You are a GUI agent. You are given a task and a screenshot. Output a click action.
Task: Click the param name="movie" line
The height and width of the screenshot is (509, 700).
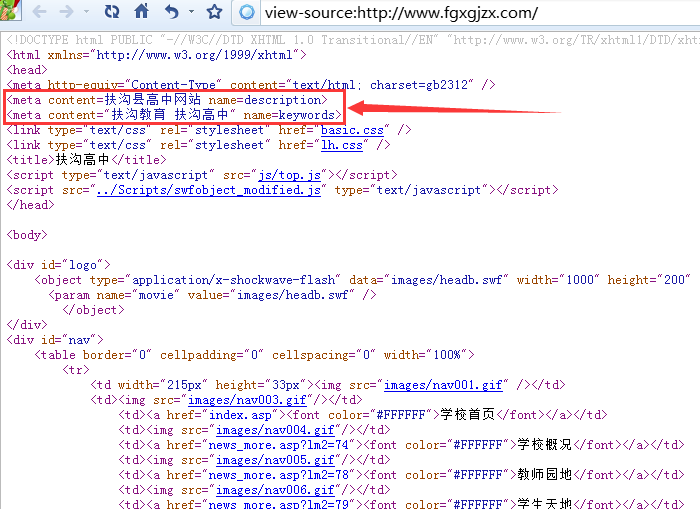212,295
